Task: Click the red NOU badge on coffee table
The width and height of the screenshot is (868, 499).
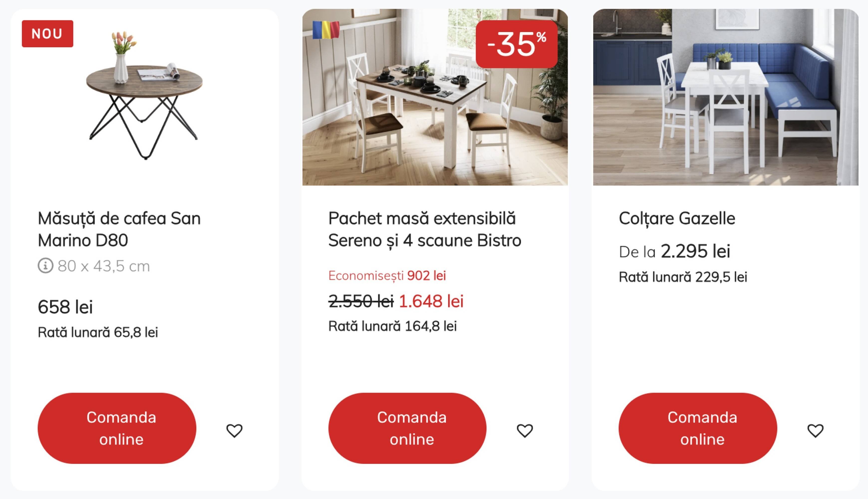Action: point(47,33)
